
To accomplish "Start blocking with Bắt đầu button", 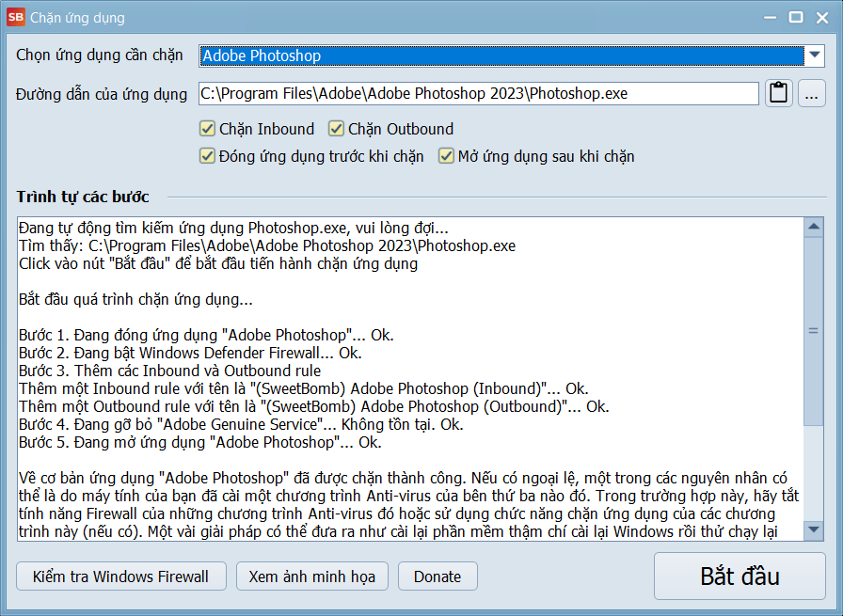I will click(740, 576).
